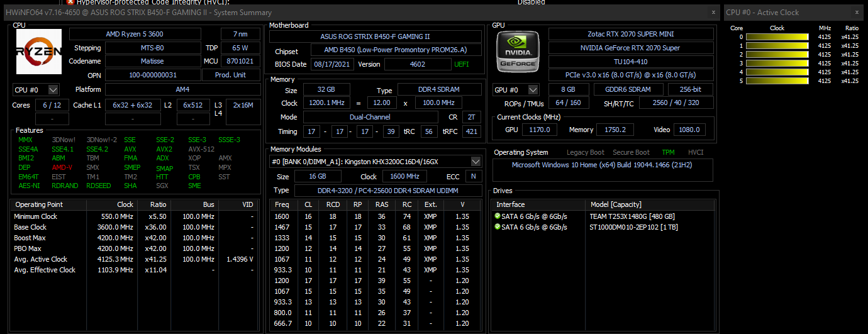Screen dimensions: 868x334
Task: Click the 1200.1 MHz memory clock field
Action: (327, 103)
